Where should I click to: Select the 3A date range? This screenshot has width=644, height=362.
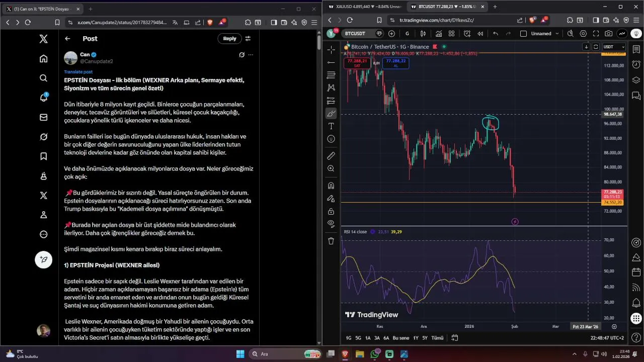tap(377, 338)
